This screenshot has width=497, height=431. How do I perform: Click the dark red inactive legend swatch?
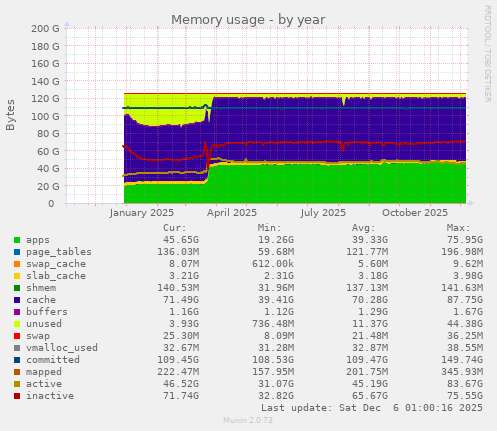coord(17,396)
